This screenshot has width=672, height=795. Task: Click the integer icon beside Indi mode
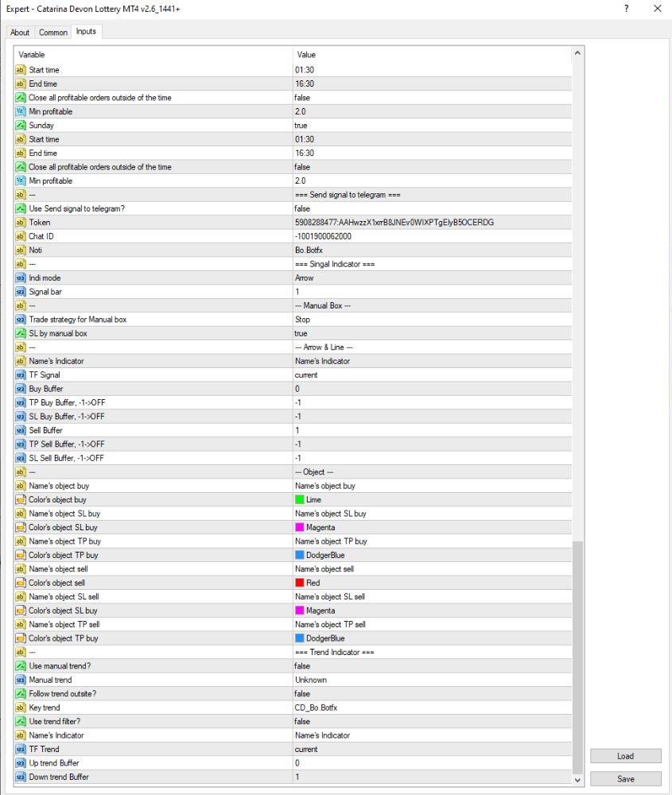21,277
